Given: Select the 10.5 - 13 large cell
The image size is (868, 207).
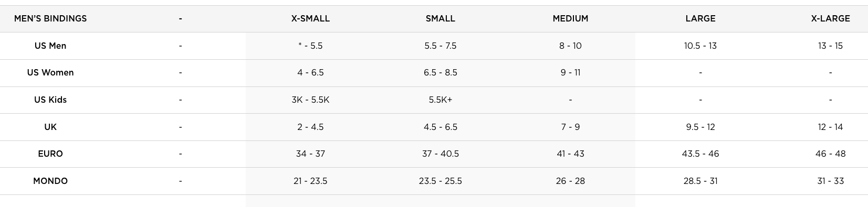Looking at the screenshot, I should click(700, 46).
